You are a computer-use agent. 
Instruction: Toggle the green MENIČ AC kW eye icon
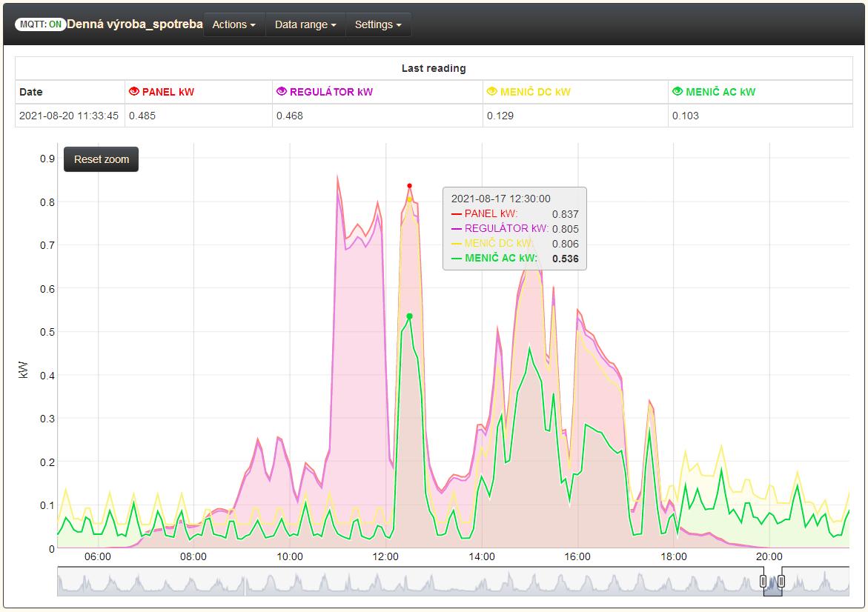tap(677, 92)
